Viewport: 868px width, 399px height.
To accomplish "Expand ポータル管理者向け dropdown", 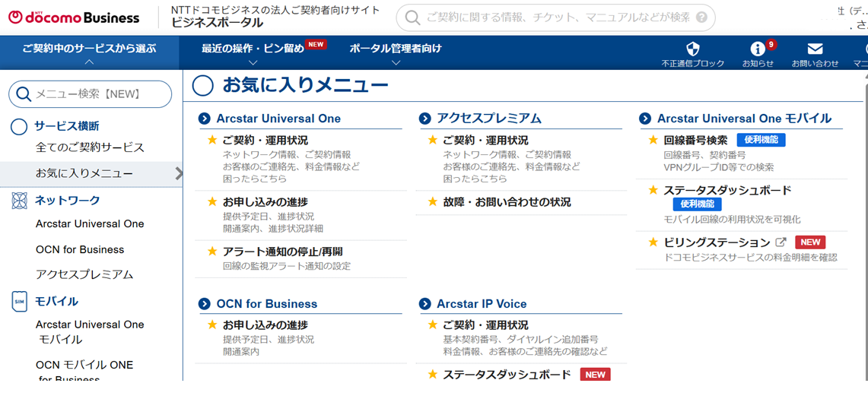I will pos(395,49).
